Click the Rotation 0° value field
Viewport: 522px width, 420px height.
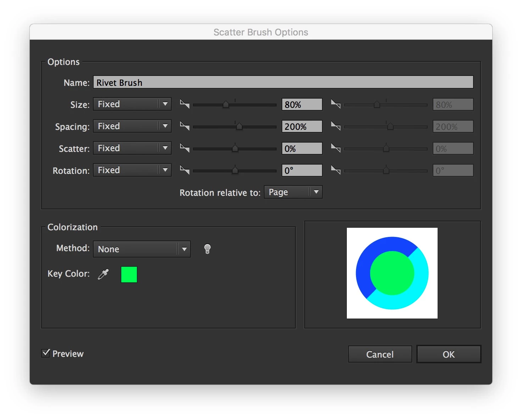[x=302, y=171]
